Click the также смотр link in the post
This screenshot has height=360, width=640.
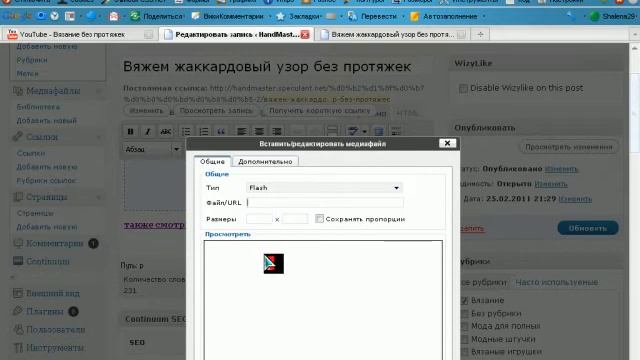154,225
